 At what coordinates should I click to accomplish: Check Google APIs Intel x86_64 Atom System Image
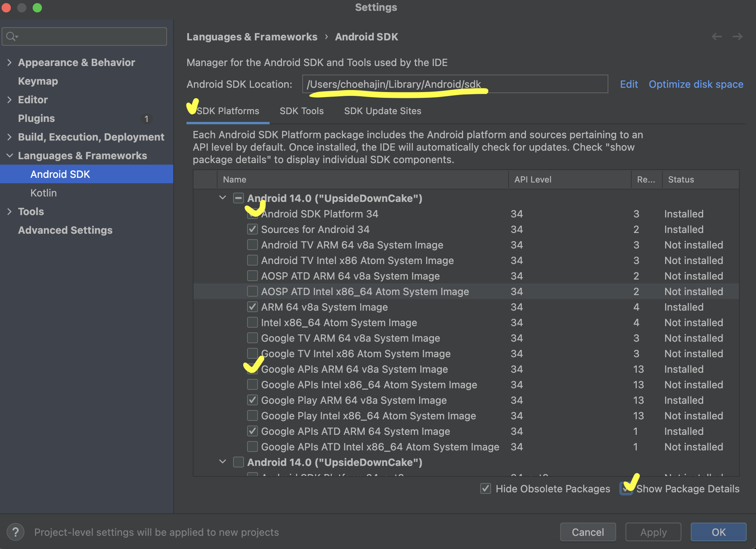point(253,385)
